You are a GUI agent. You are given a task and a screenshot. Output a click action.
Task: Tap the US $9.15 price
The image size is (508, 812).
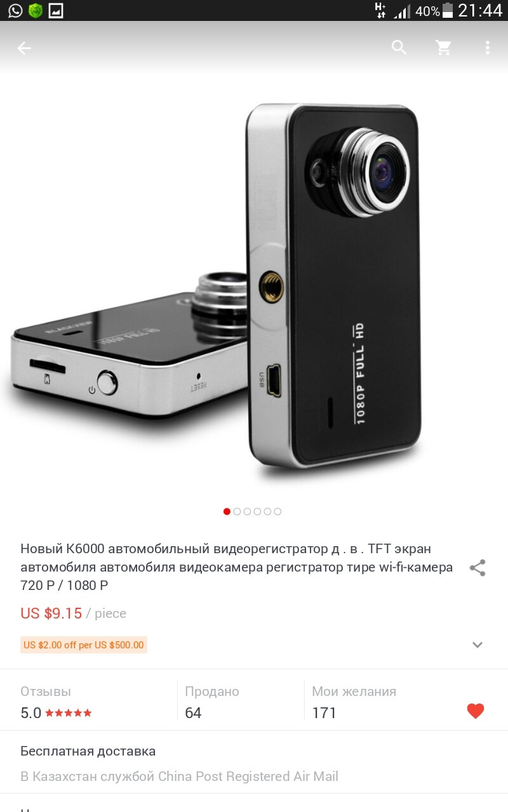coord(51,613)
